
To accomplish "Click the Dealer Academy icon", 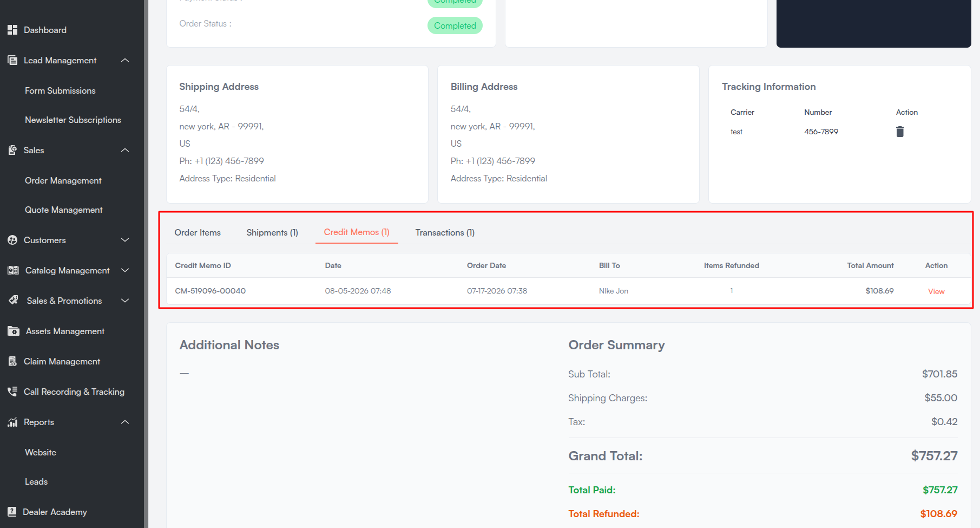I will tap(12, 512).
